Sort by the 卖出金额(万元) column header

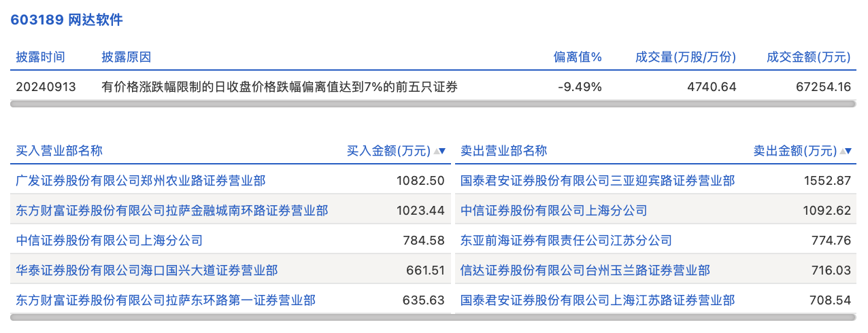coord(795,151)
